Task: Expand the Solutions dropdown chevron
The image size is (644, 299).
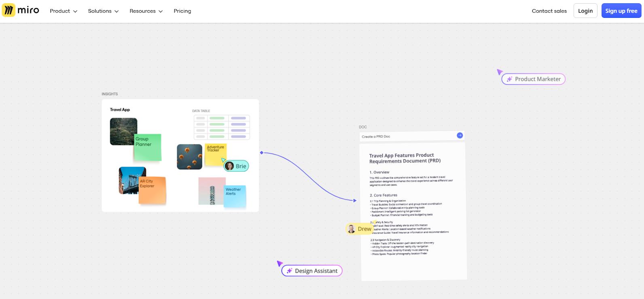Action: point(117,11)
